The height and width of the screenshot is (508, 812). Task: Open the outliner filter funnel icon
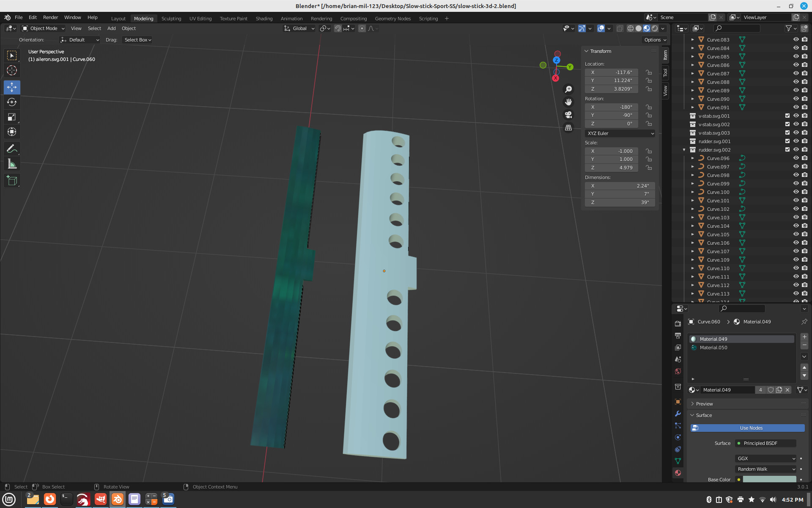(789, 28)
